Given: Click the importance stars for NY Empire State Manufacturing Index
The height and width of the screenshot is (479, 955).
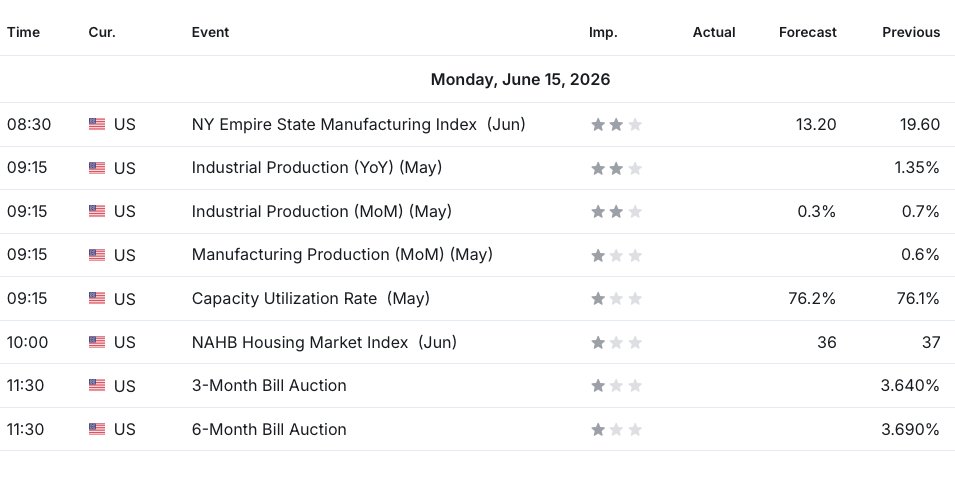Looking at the screenshot, I should point(616,125).
